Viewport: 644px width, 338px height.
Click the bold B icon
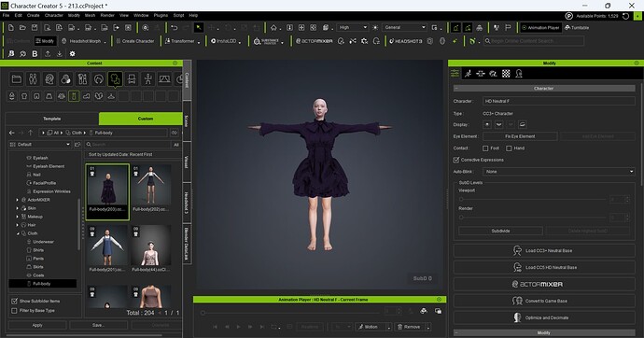[35, 54]
